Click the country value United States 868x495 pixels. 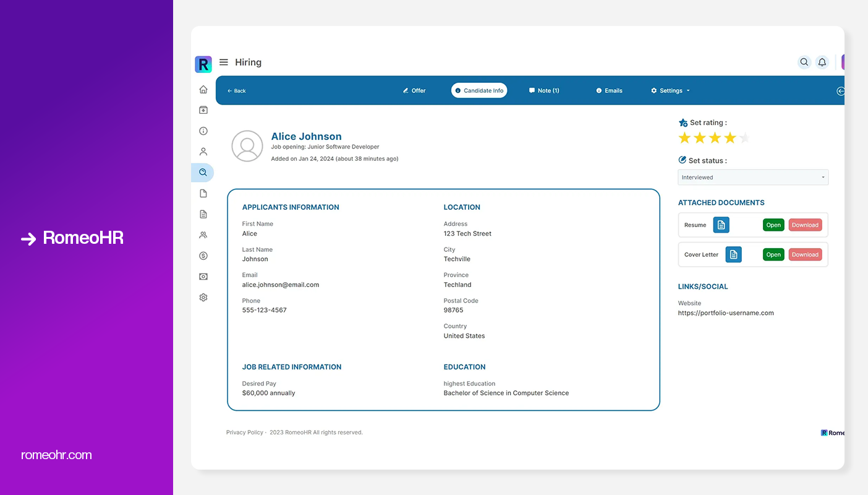coord(464,336)
